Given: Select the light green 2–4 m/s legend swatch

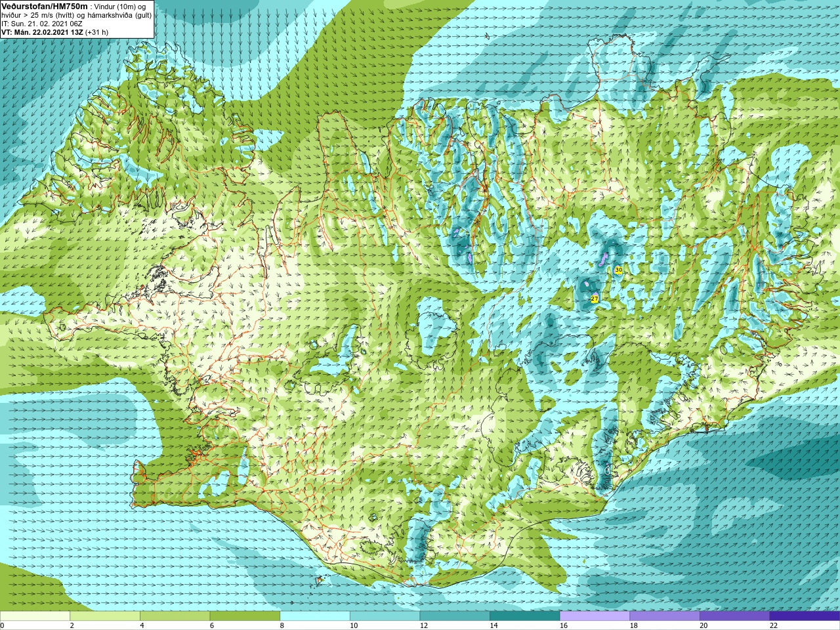Looking at the screenshot, I should pos(105,616).
